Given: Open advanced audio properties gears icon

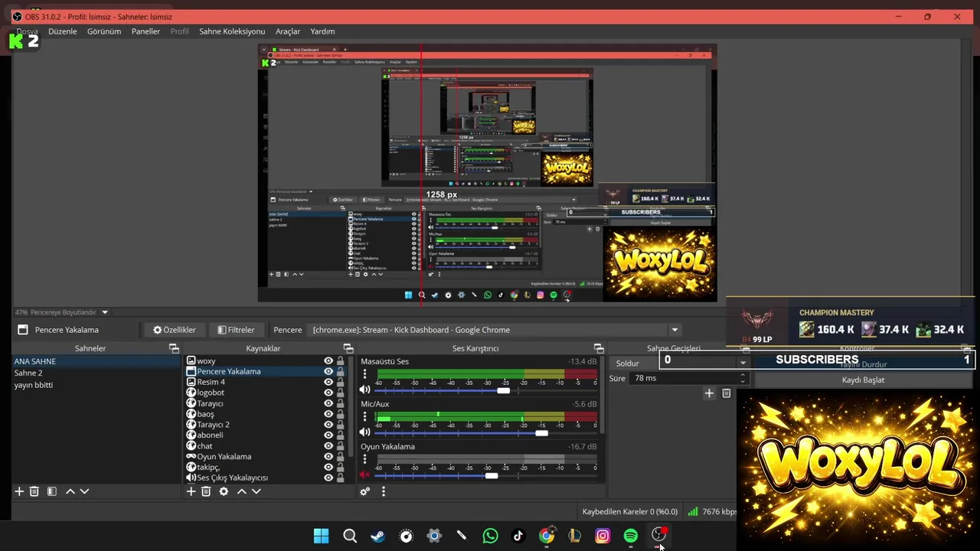Looking at the screenshot, I should [365, 491].
